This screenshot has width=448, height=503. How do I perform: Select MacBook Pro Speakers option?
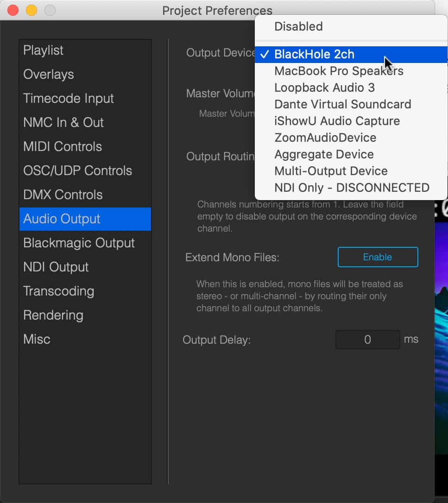pos(351,71)
